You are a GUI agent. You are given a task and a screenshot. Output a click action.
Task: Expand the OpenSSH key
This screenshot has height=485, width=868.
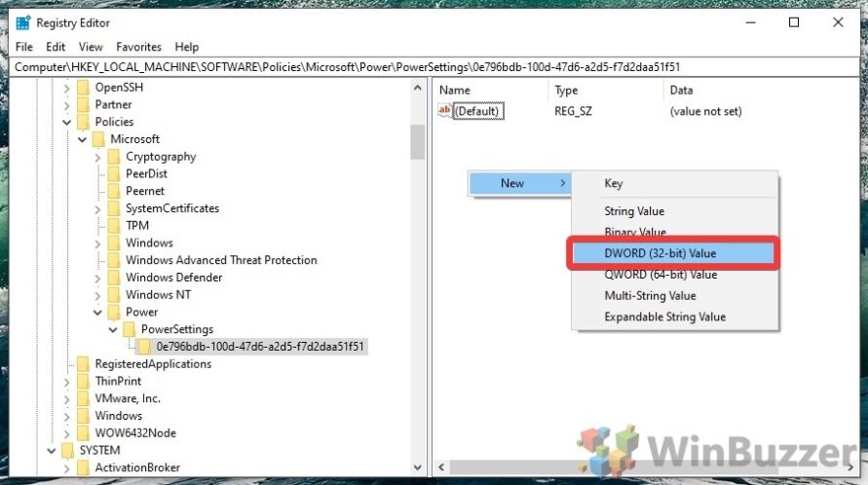pyautogui.click(x=66, y=88)
